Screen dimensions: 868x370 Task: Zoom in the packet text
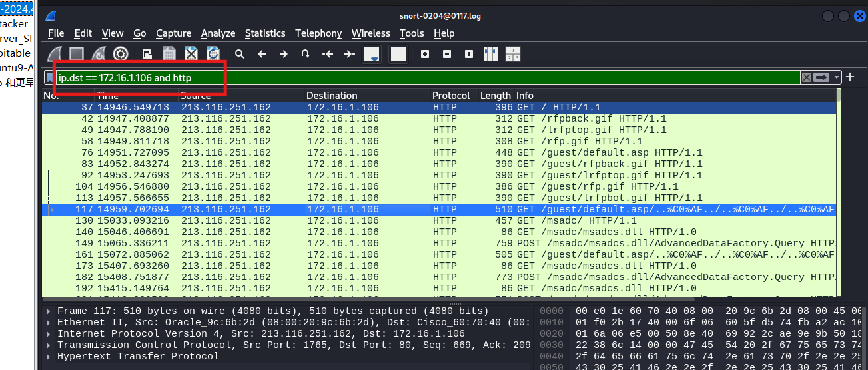425,54
